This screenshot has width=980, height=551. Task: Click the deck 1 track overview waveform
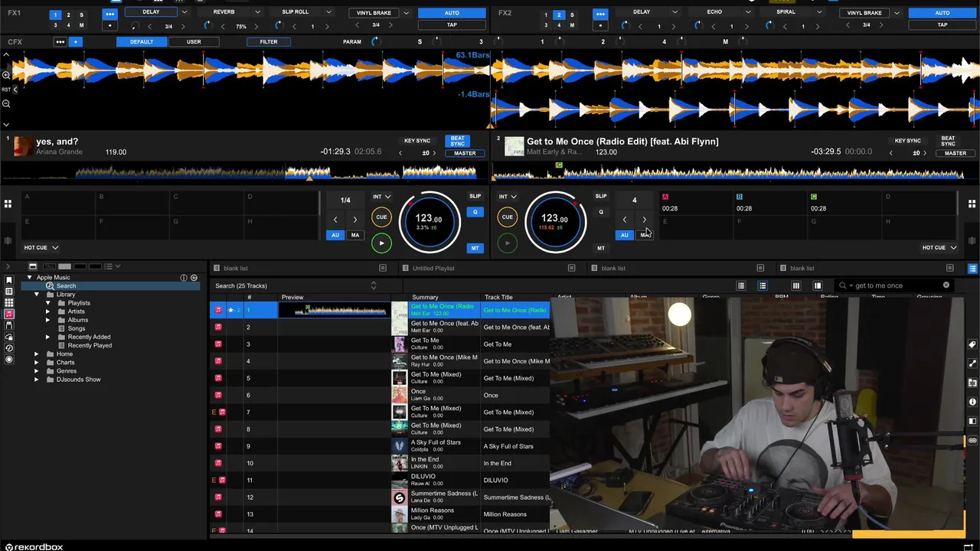pyautogui.click(x=245, y=173)
